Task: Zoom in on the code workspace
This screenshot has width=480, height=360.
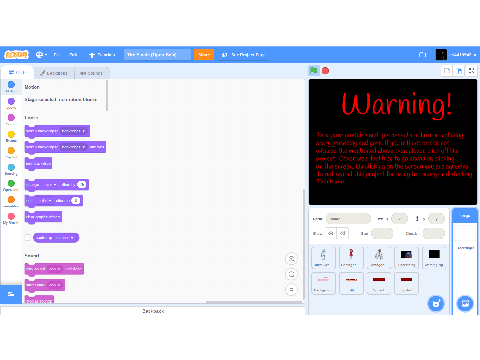Action: coord(291,259)
